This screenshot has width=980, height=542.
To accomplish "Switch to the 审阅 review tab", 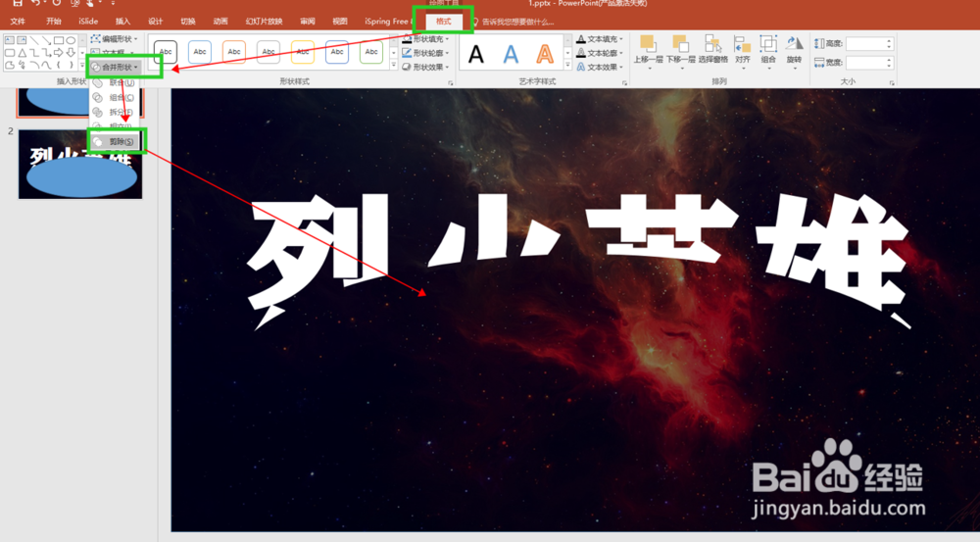I will point(308,22).
